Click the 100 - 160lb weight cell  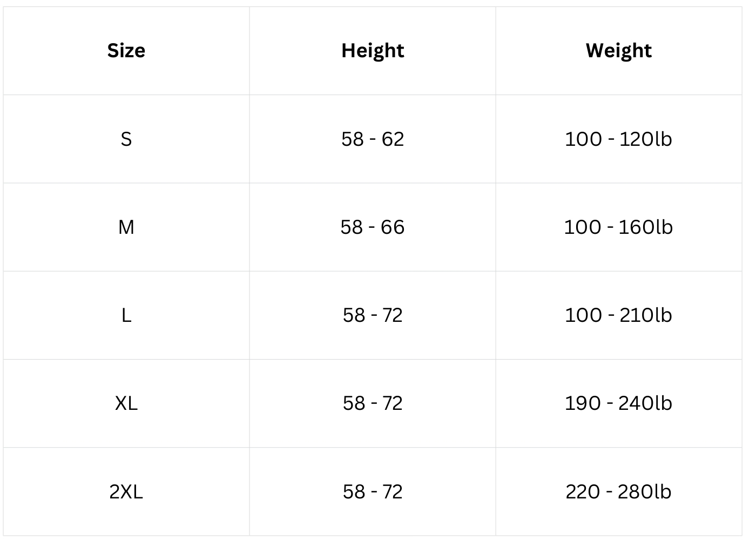(x=618, y=227)
